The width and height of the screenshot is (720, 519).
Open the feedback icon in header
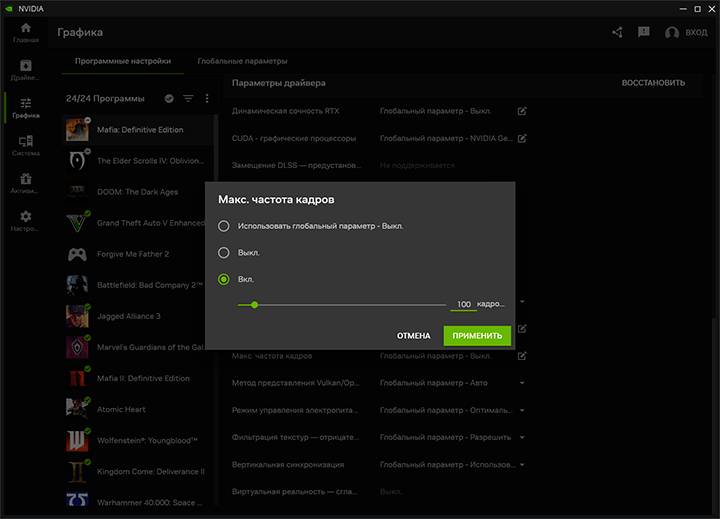pyautogui.click(x=644, y=32)
